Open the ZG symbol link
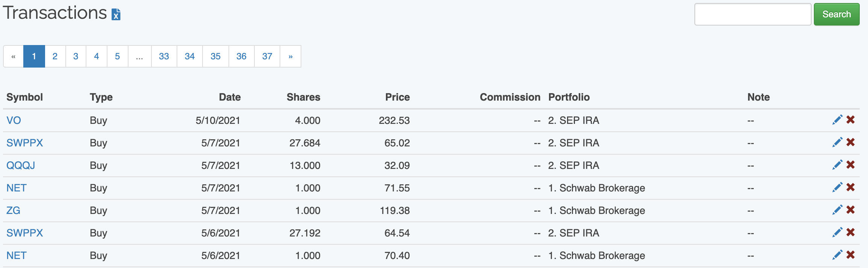Screen dimensions: 868x268 [13, 211]
